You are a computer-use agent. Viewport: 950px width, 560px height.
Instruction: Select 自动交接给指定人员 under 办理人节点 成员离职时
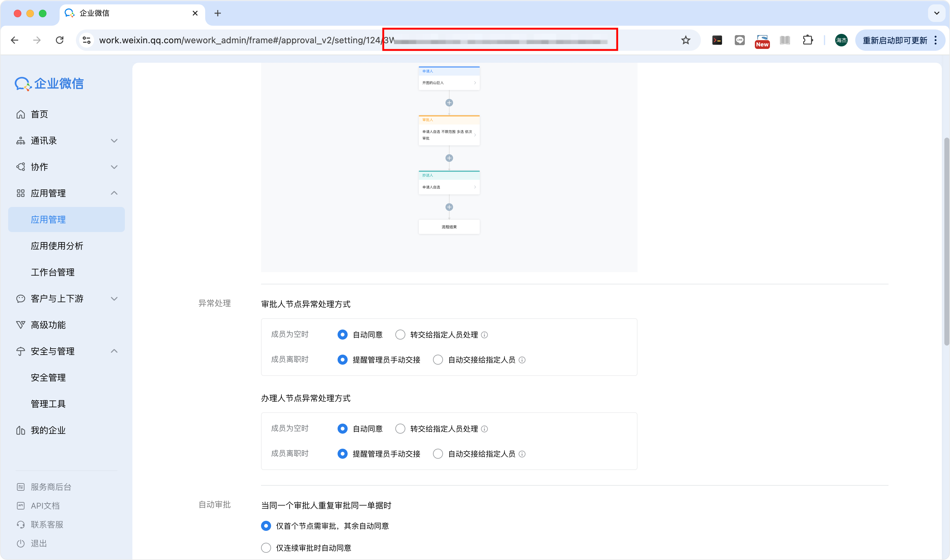pyautogui.click(x=438, y=454)
